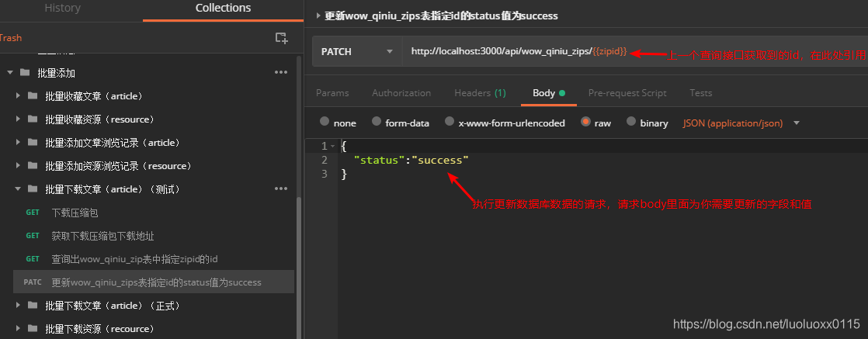868x339 pixels.
Task: Collapse 批量下载文章（article）（测试） folder
Action: tap(19, 189)
